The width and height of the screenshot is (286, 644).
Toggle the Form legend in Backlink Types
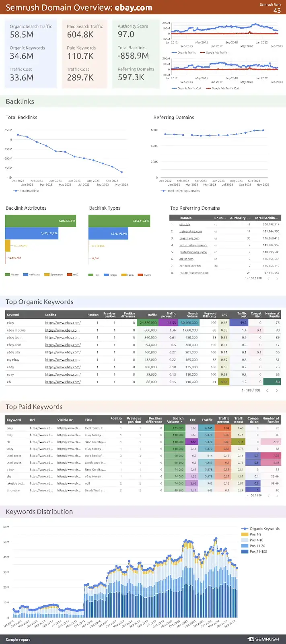click(x=128, y=275)
